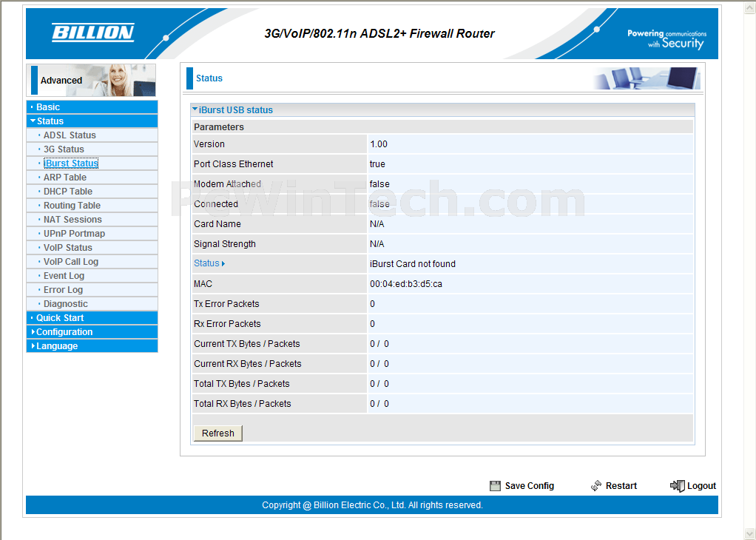Click the page scrollbar up arrow
The image size is (756, 540).
click(750, 7)
